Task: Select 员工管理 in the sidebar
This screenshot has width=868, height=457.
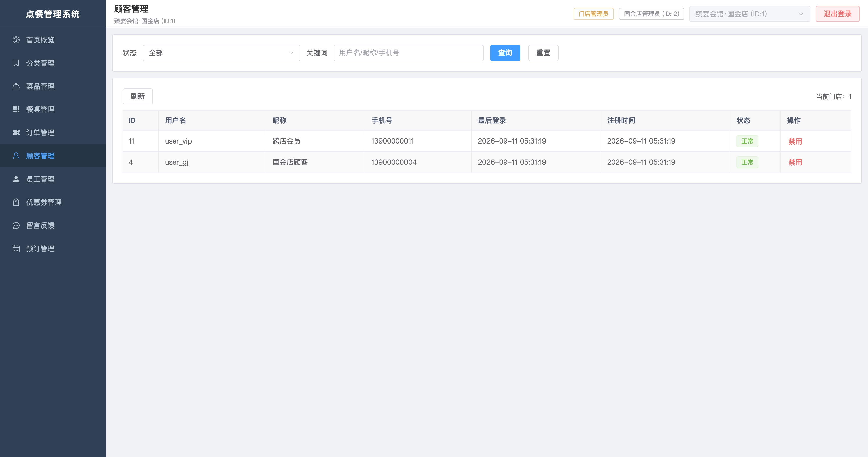Action: [x=53, y=179]
